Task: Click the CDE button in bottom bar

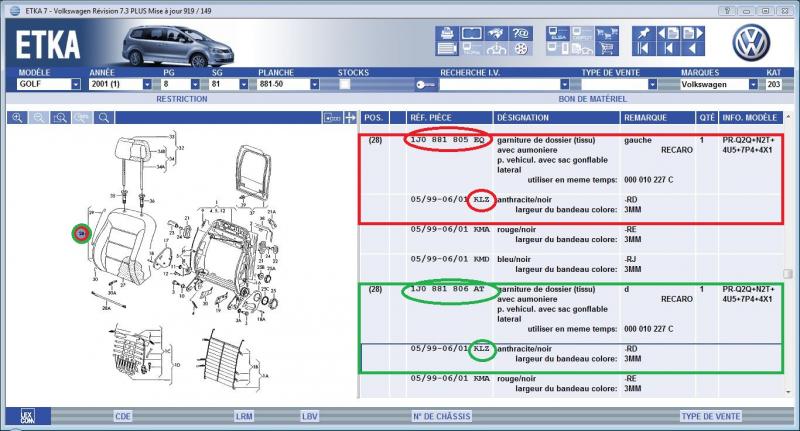Action: (x=122, y=416)
